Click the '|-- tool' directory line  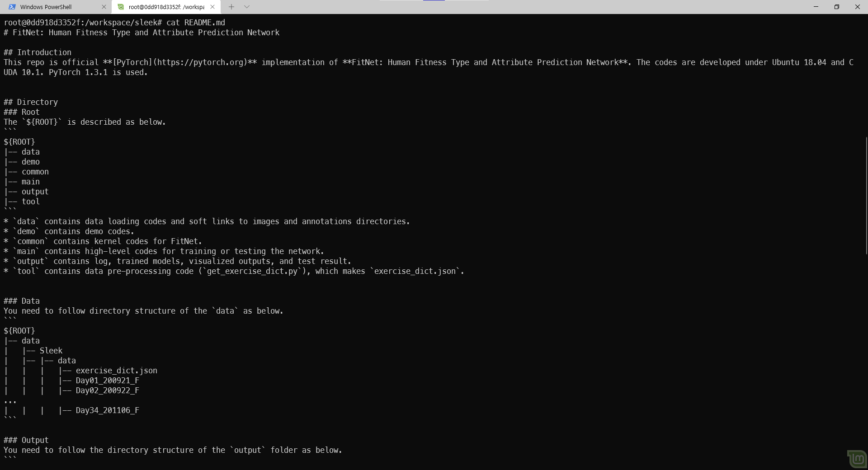22,202
